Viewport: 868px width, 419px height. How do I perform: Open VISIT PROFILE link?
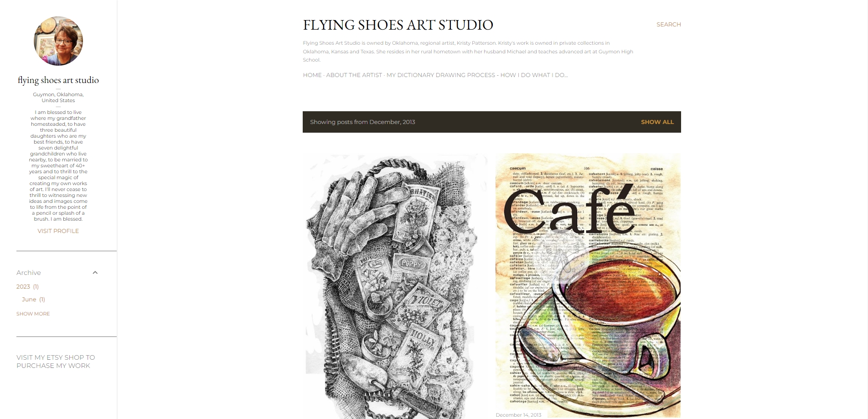pos(58,231)
